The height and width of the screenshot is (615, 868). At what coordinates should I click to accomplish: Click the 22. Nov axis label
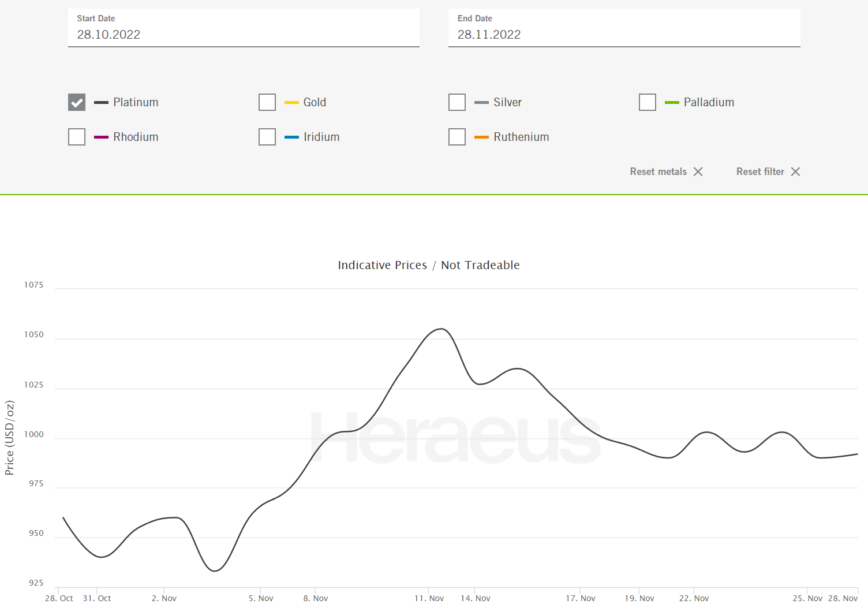click(x=694, y=598)
